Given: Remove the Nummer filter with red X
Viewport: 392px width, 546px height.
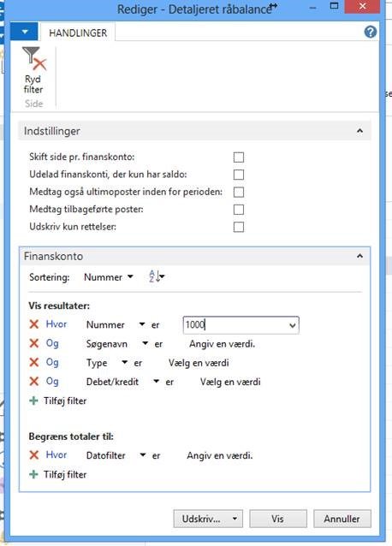Looking at the screenshot, I should (33, 324).
